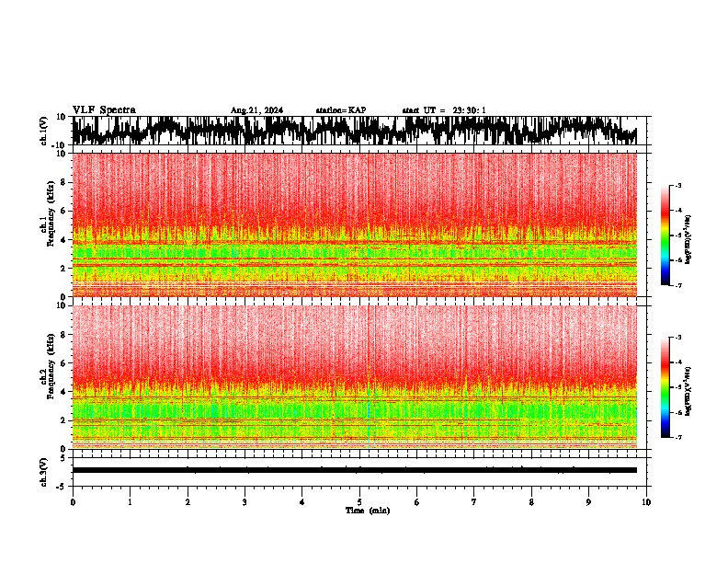Click the ch.1 spectrogram colorbar
Viewport: 728px width, 563px height.
665,236
